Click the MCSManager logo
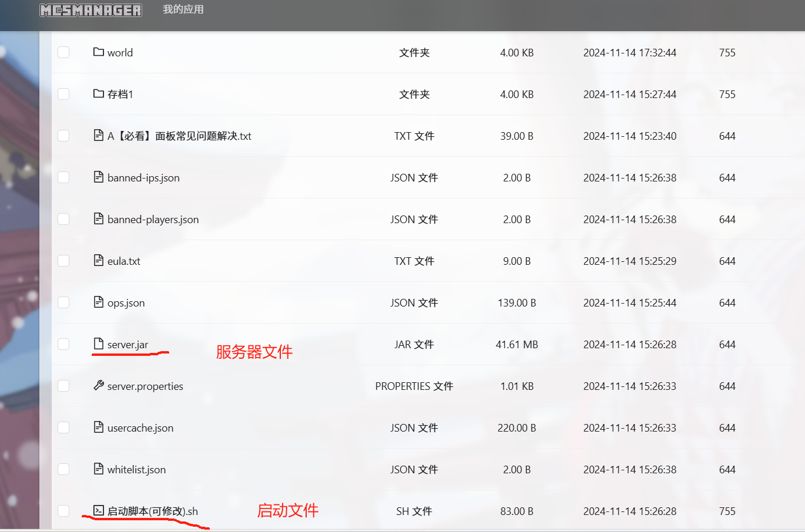 point(90,10)
